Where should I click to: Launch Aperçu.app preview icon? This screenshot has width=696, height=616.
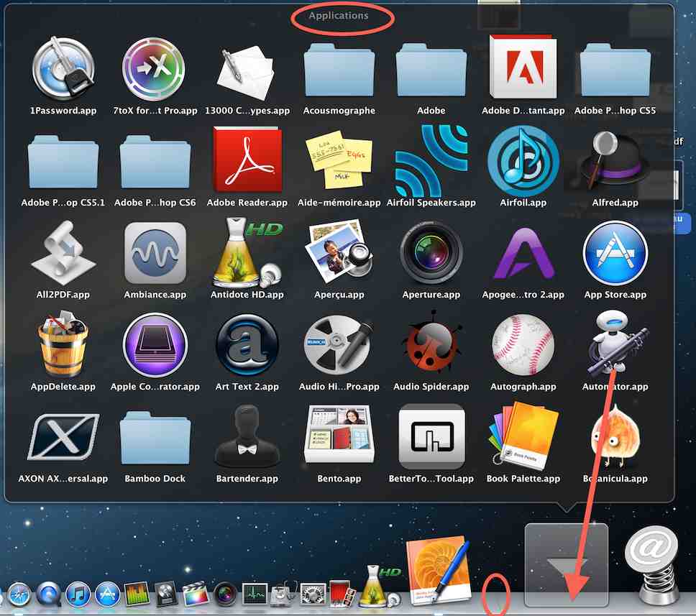tap(339, 252)
